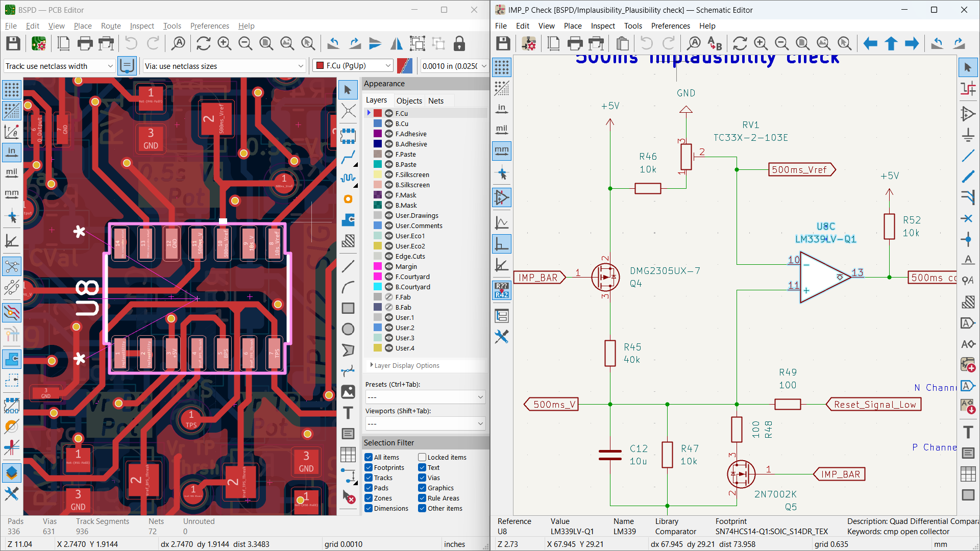980x551 pixels.
Task: Select the Place Power Port tool in schematic
Action: [x=968, y=135]
